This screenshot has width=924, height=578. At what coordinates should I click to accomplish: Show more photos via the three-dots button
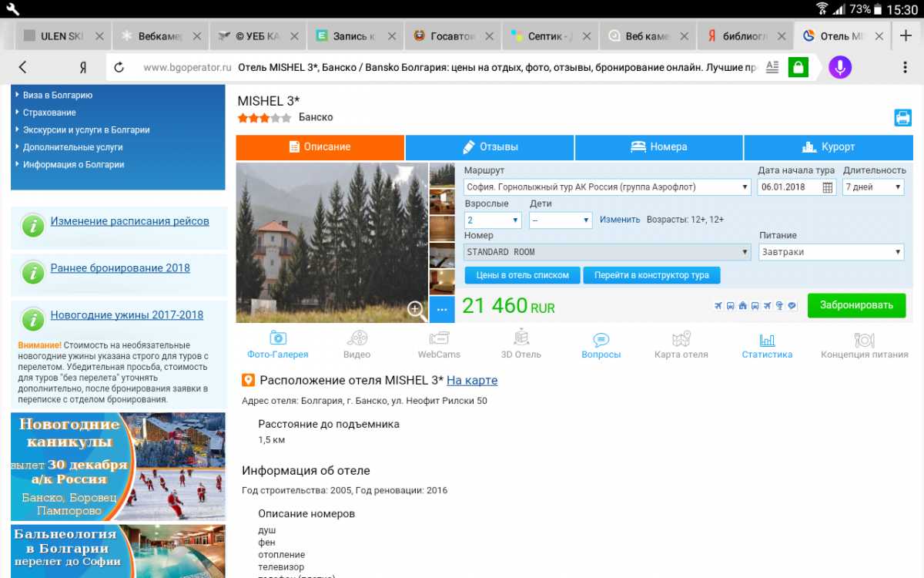[x=442, y=309]
